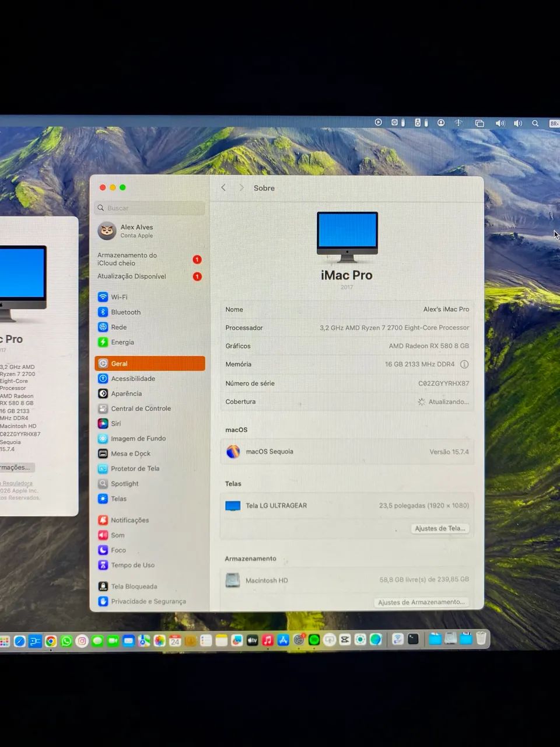Click the Ajustes de Tela button

440,529
